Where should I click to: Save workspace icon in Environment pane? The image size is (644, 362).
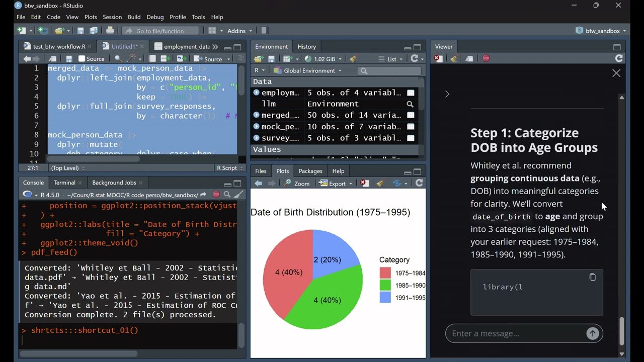click(271, 59)
